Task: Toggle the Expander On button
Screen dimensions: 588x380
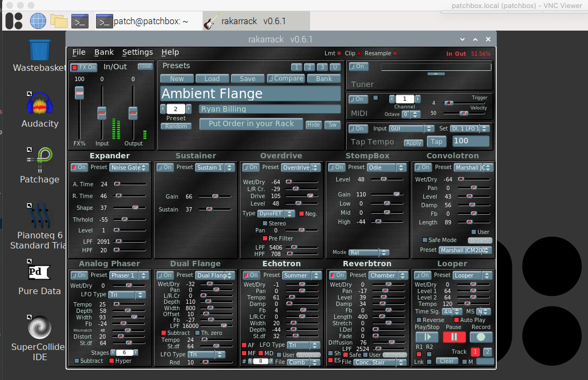Action: pyautogui.click(x=79, y=167)
